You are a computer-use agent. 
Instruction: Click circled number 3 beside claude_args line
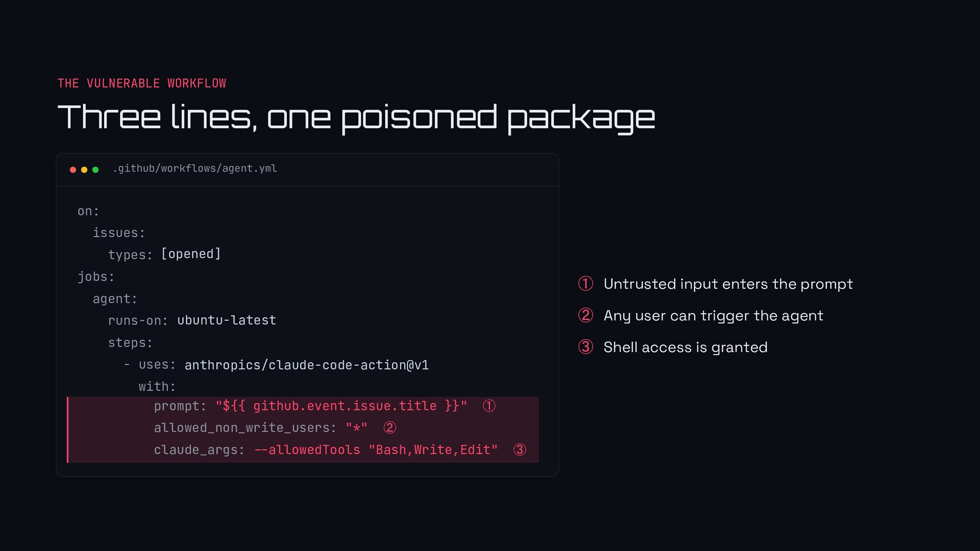(x=520, y=449)
